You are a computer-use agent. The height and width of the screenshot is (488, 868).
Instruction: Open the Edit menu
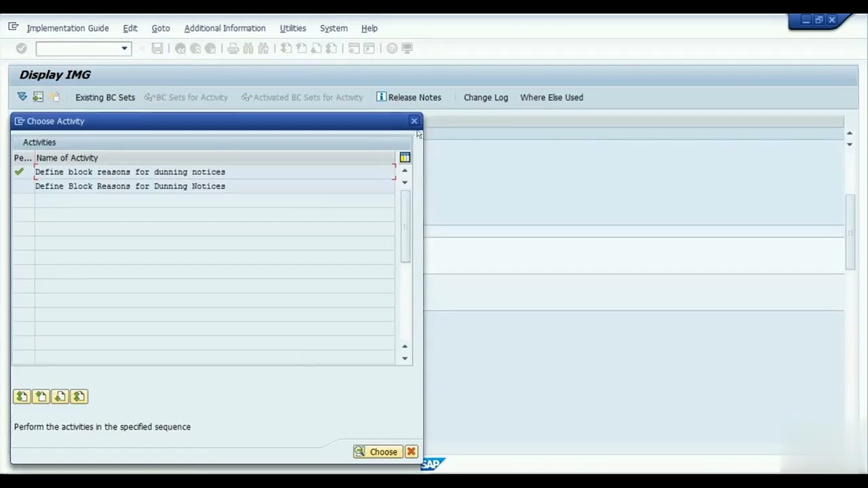130,28
